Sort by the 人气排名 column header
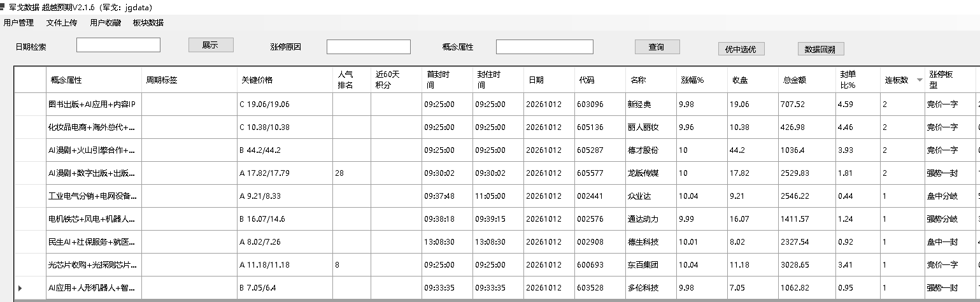The width and height of the screenshot is (980, 302). (352, 80)
